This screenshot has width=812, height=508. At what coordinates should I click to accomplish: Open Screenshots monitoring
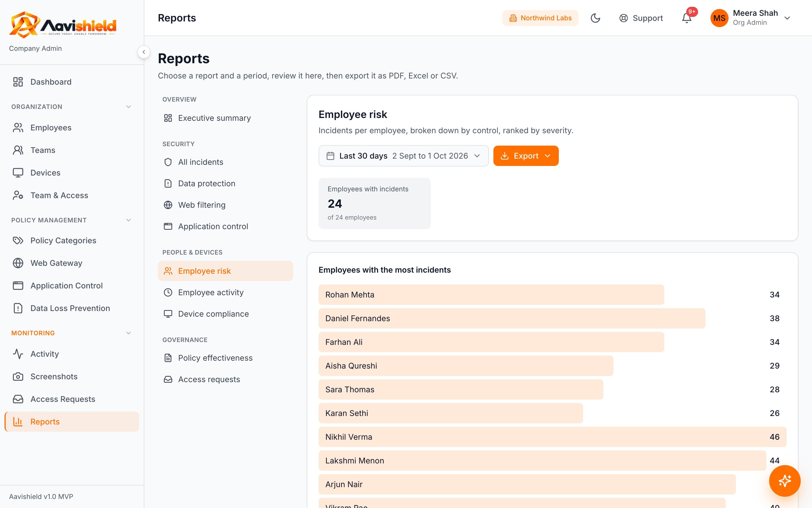click(72, 376)
